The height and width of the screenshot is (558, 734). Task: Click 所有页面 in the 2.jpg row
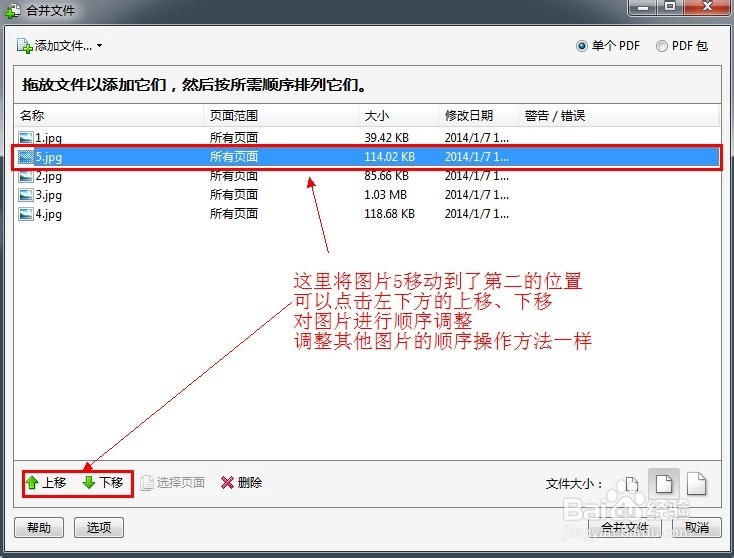pyautogui.click(x=234, y=176)
